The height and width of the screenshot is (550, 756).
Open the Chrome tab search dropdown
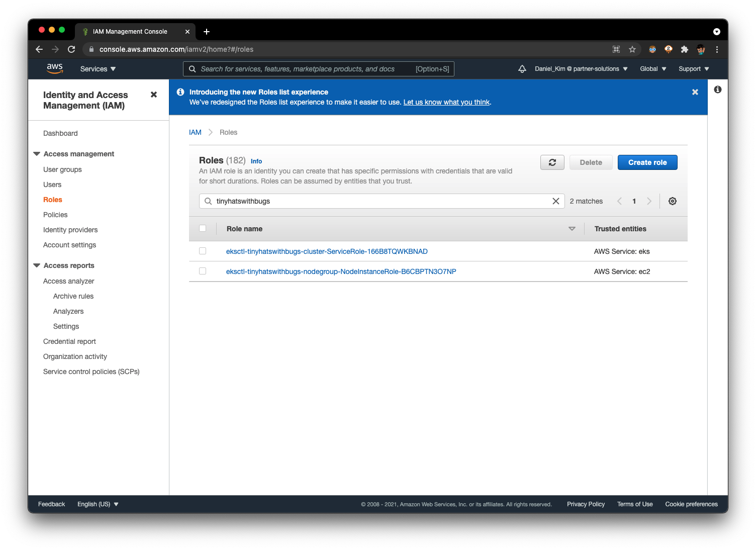click(x=717, y=32)
